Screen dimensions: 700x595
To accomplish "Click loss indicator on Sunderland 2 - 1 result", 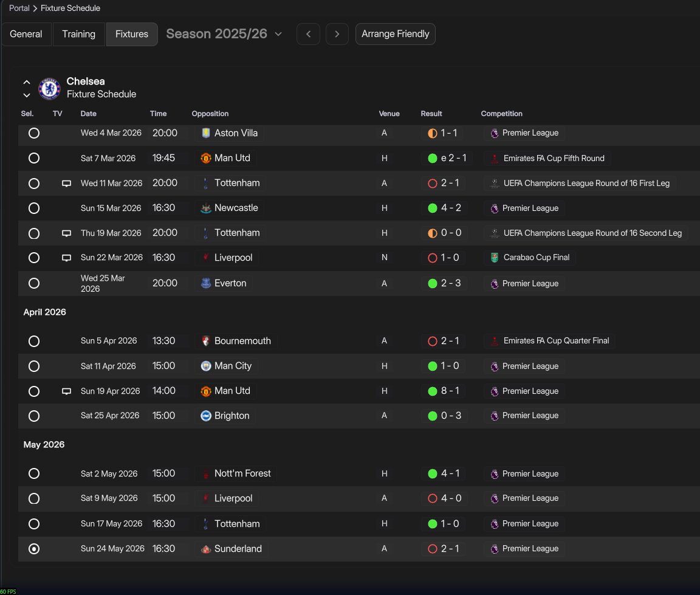I will coord(432,549).
